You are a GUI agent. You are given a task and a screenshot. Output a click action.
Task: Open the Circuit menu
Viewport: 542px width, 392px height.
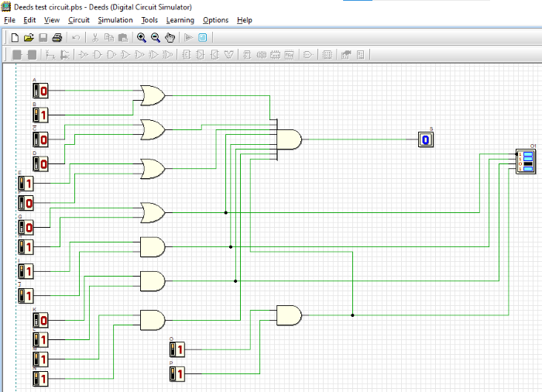point(79,20)
